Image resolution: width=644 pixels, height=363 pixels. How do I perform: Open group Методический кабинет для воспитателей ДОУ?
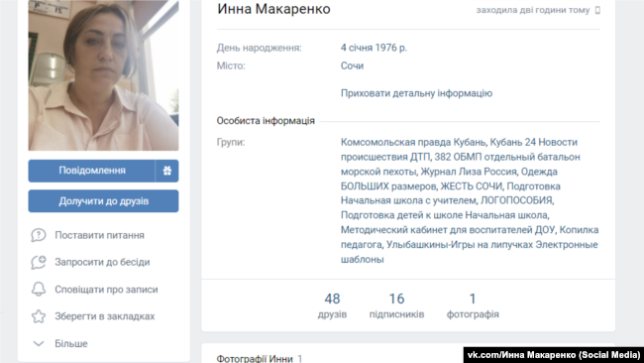pos(448,230)
